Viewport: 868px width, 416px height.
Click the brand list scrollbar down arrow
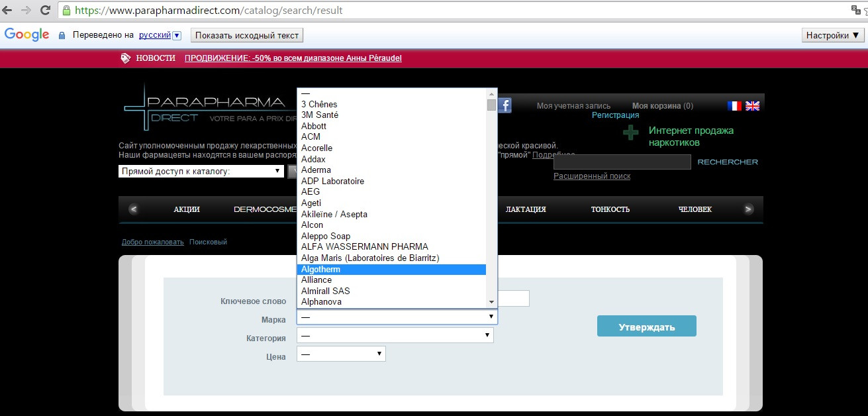pos(491,302)
